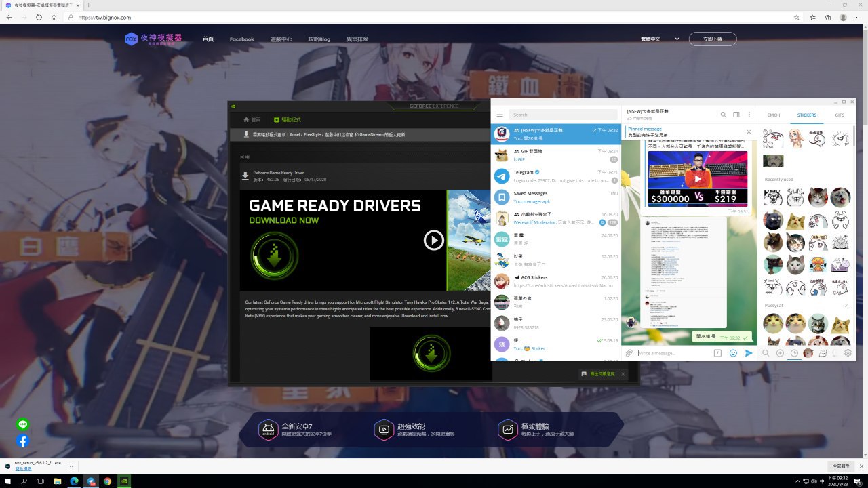868x488 pixels.
Task: Open the Telegram hamburger menu
Action: (x=500, y=115)
